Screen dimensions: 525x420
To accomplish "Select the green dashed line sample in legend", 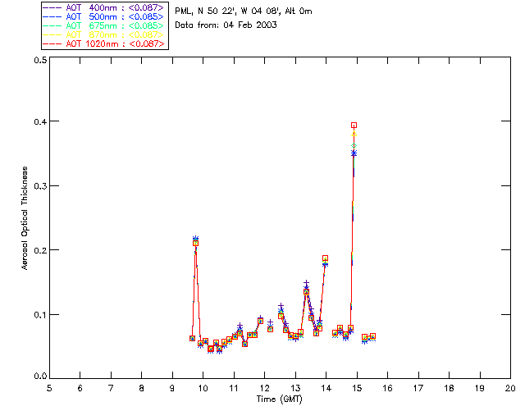I will tap(52, 25).
